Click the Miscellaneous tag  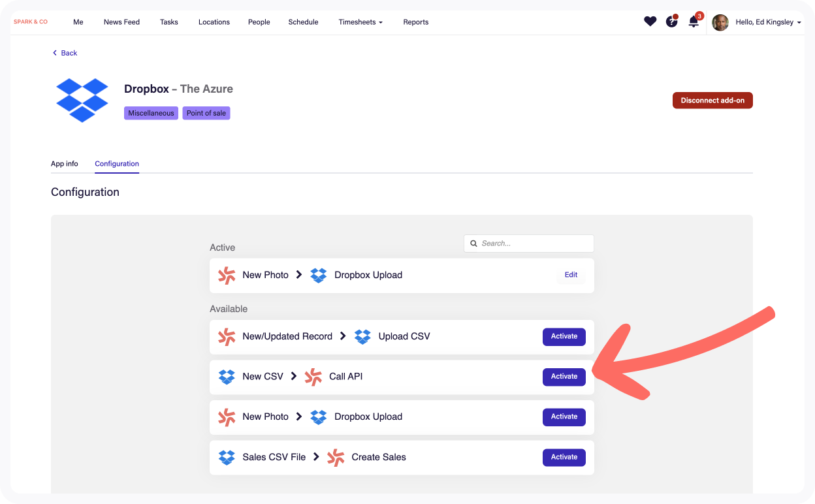point(151,113)
